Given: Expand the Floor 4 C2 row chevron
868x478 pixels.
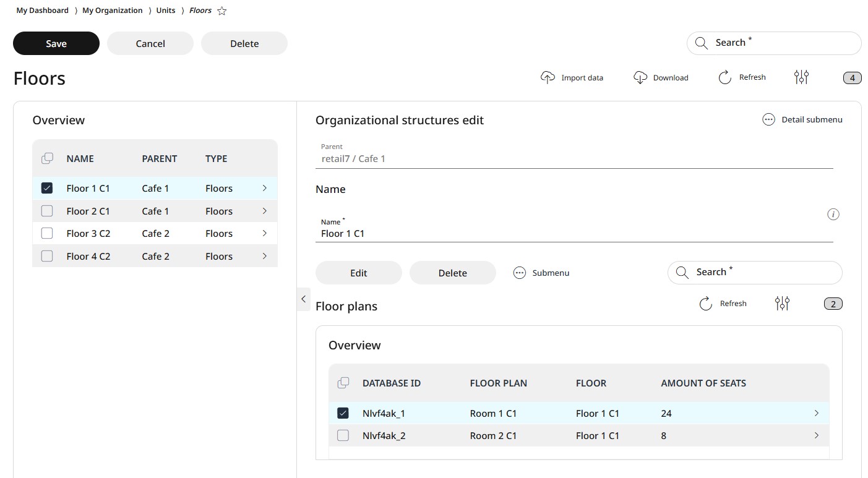Looking at the screenshot, I should (x=265, y=256).
